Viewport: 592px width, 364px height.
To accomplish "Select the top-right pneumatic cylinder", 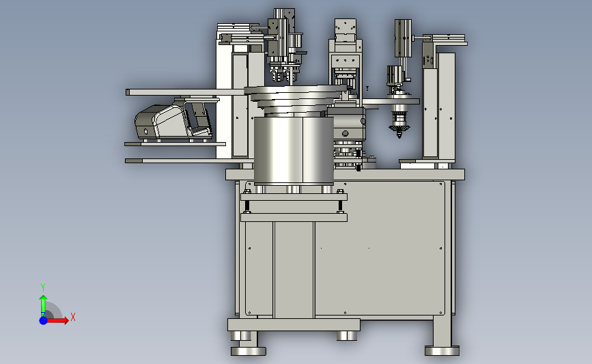I will point(403,38).
